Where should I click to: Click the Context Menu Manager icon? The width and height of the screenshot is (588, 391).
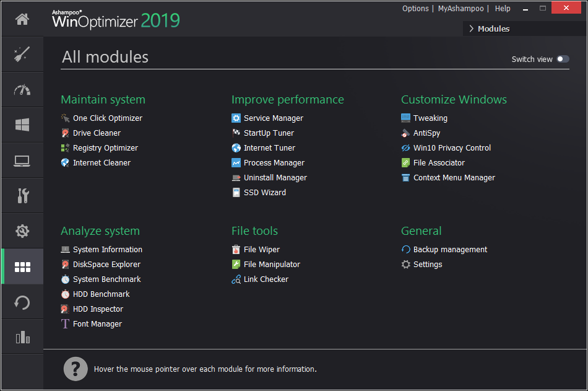[405, 178]
